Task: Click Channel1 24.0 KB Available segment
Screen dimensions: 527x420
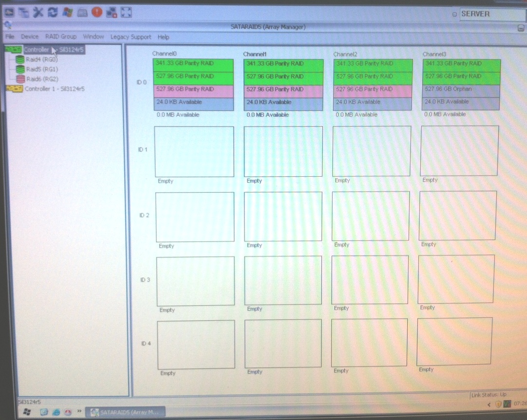Action: click(x=283, y=104)
